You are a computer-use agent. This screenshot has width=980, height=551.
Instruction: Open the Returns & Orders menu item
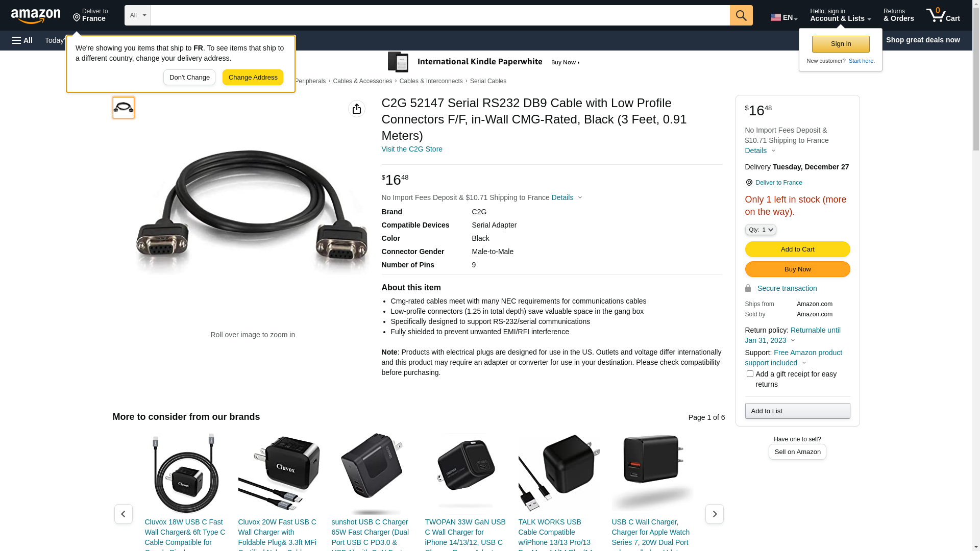(x=898, y=15)
